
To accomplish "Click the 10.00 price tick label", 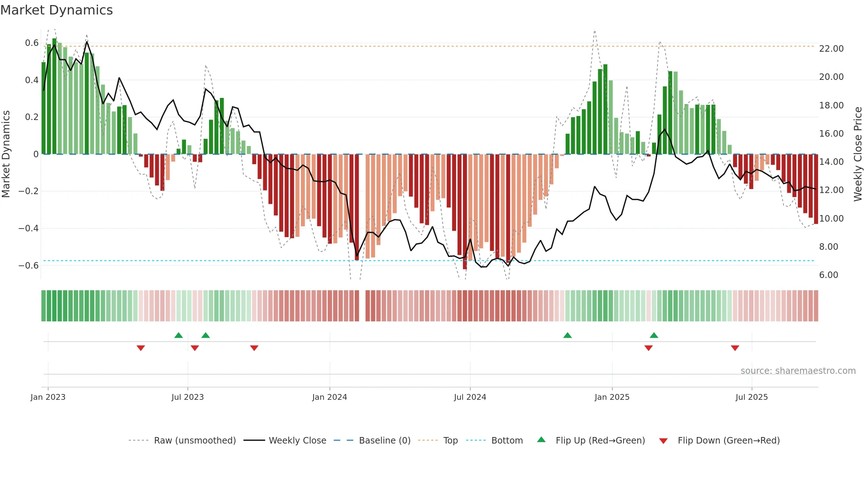I will click(x=831, y=218).
